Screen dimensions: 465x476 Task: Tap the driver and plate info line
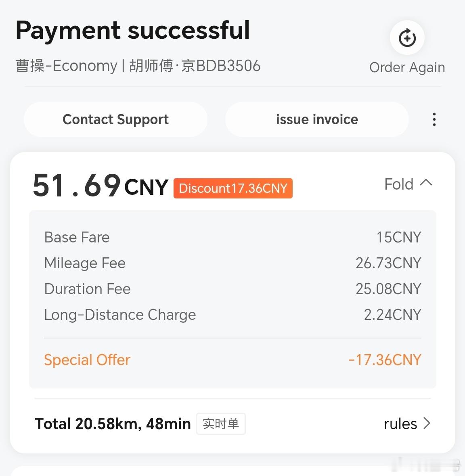[x=138, y=66]
